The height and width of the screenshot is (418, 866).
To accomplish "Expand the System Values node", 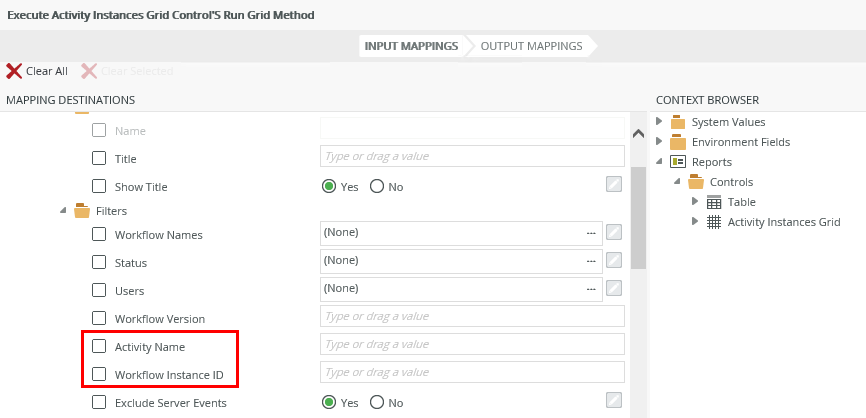I will click(660, 122).
